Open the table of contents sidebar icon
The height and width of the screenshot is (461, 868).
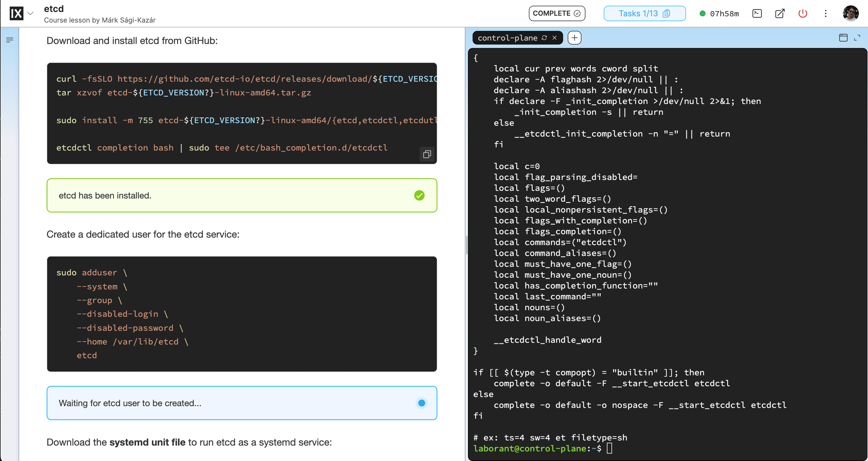click(10, 40)
